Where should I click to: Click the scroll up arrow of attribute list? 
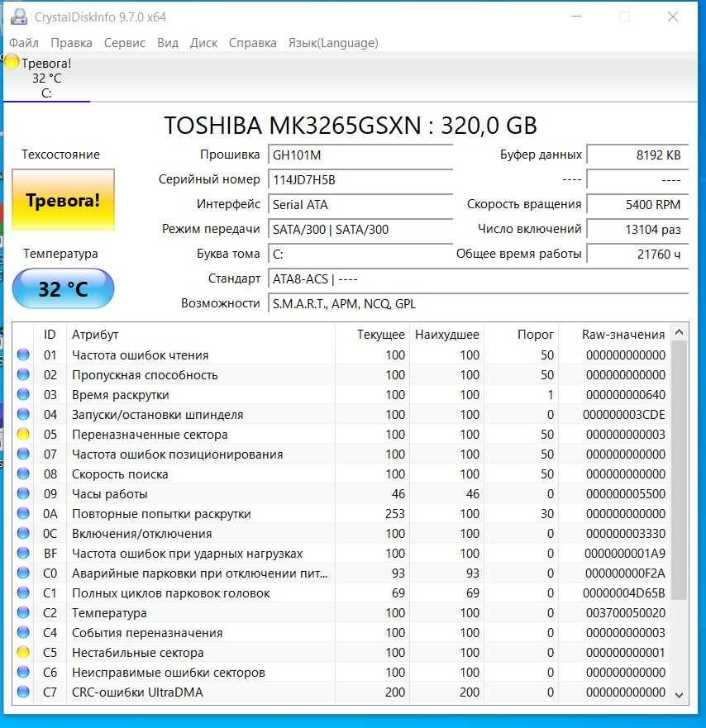[x=679, y=332]
